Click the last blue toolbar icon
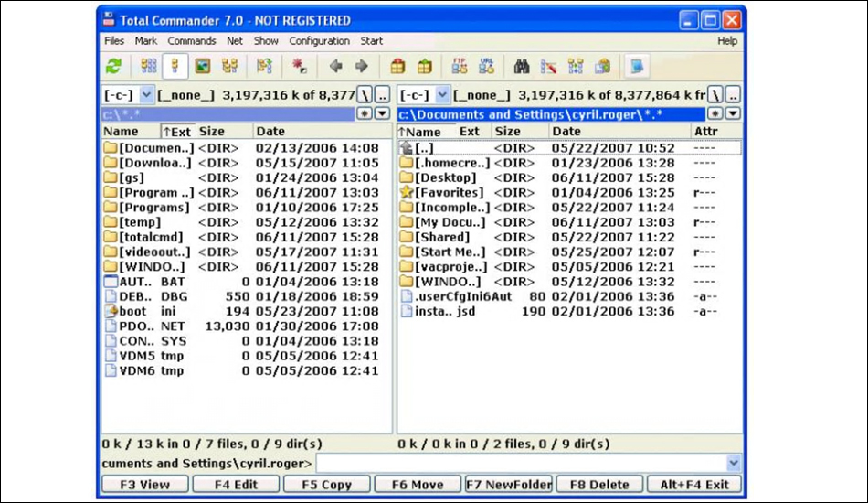Image resolution: width=868 pixels, height=503 pixels. 637,67
